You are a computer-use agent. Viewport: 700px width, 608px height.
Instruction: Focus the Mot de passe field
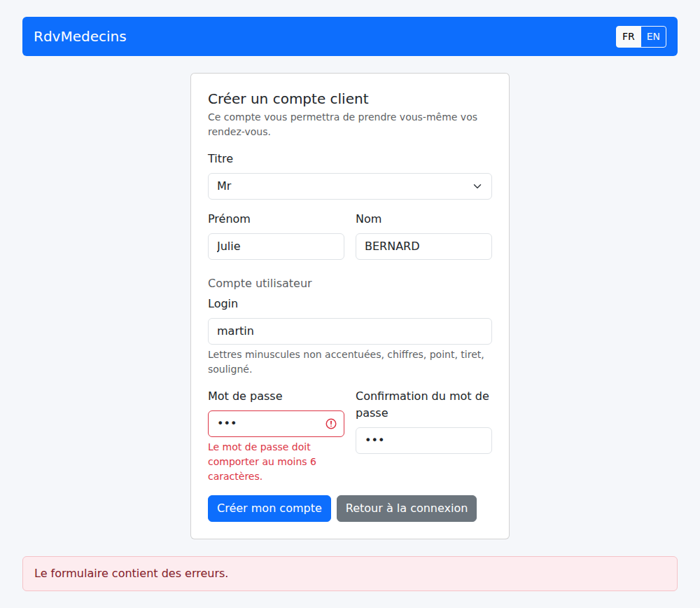tap(276, 424)
